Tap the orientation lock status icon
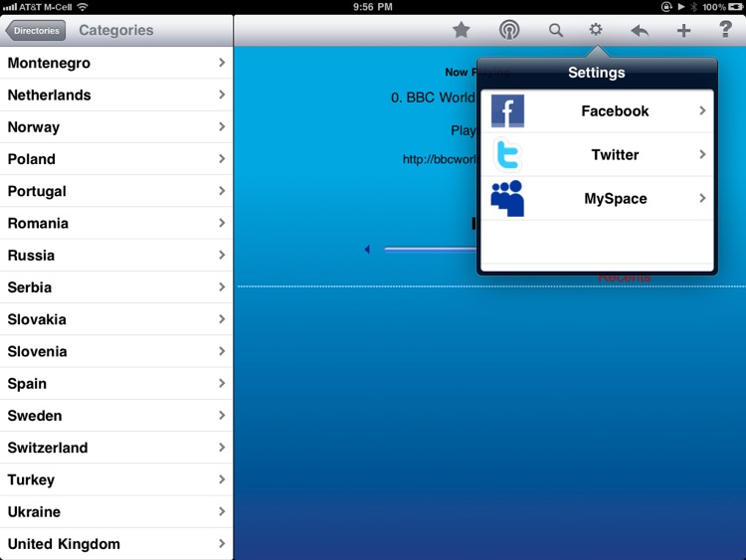This screenshot has height=560, width=746. coord(666,7)
